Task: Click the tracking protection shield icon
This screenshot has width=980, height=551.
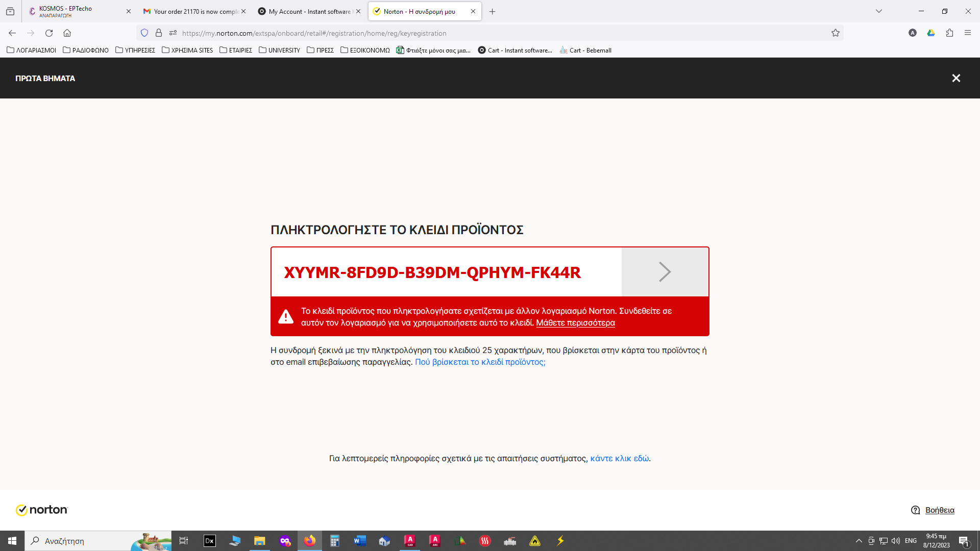Action: (144, 33)
